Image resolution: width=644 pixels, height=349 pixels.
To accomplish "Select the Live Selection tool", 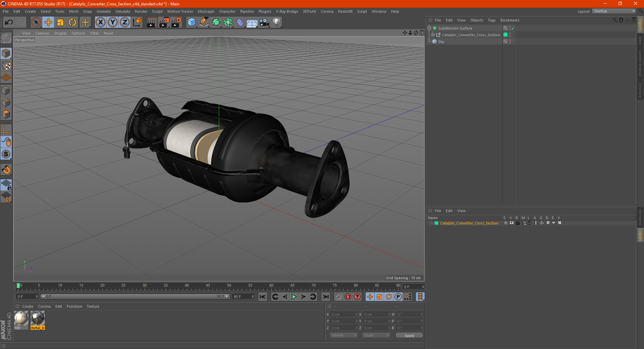I will tap(36, 22).
